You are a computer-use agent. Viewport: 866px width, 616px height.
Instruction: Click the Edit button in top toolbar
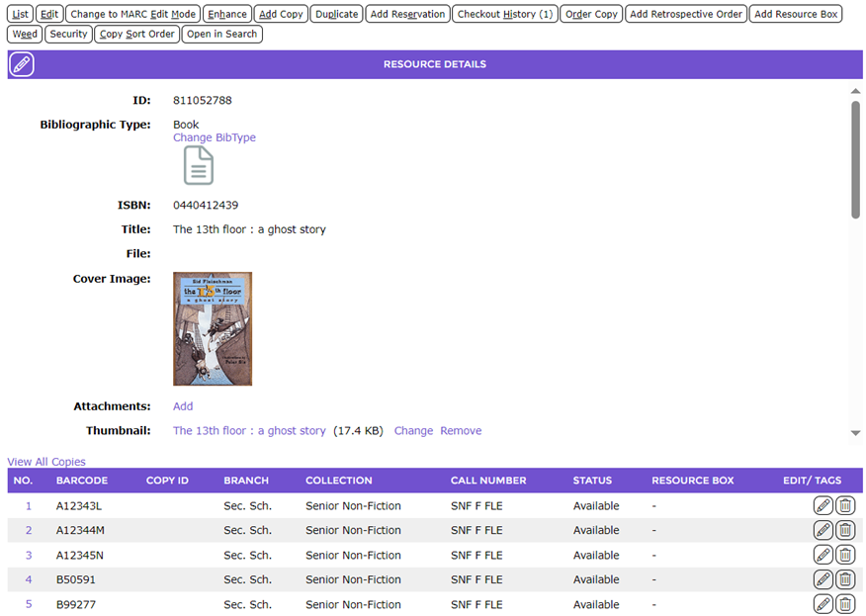coord(49,14)
